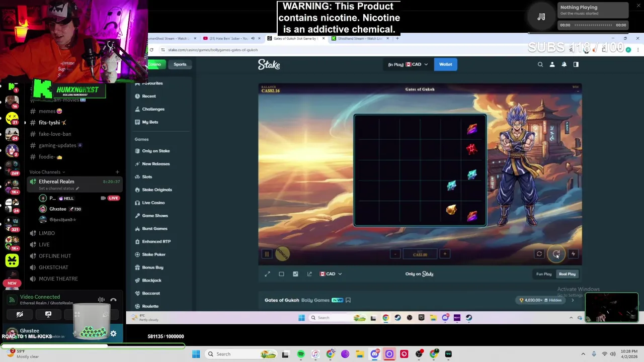Increase the bet with the plus button
Screen dimensions: 644x362
click(445, 254)
